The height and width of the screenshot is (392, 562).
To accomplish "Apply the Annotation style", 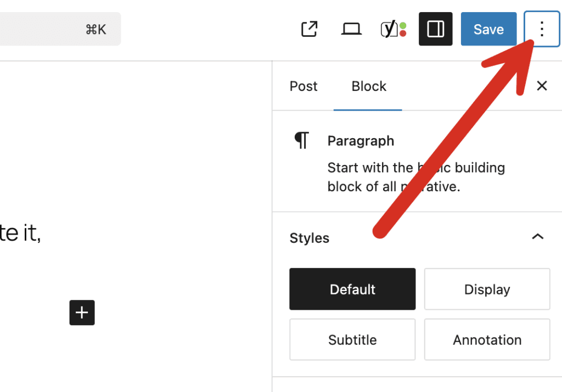I will tap(487, 339).
